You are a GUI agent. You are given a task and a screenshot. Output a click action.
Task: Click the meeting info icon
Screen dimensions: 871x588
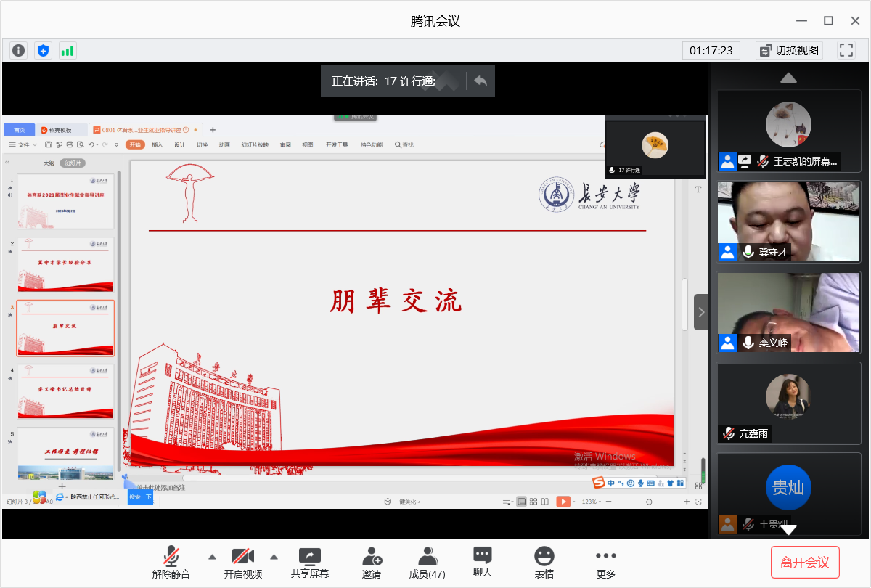point(19,50)
